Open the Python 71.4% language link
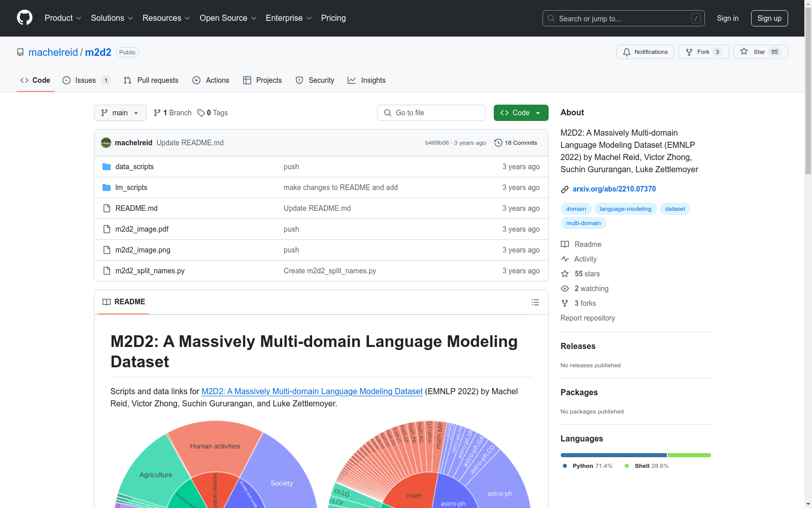The width and height of the screenshot is (812, 508). (x=588, y=466)
